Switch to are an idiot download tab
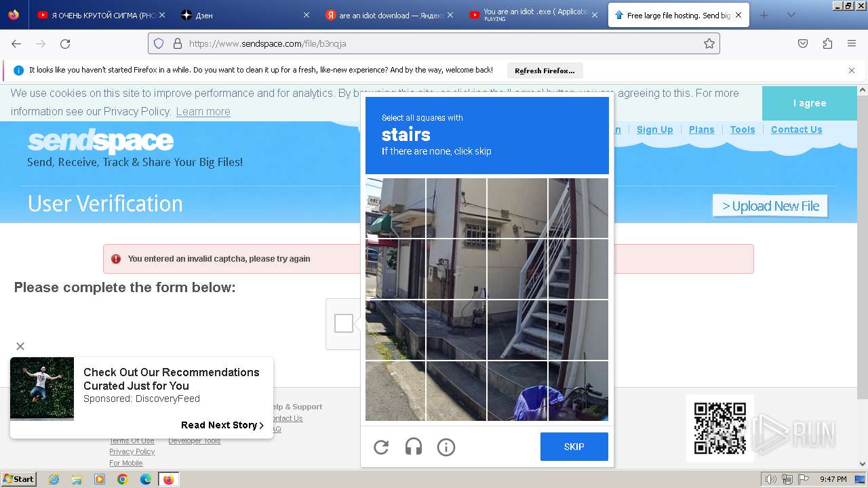This screenshot has width=868, height=488. coord(388,15)
